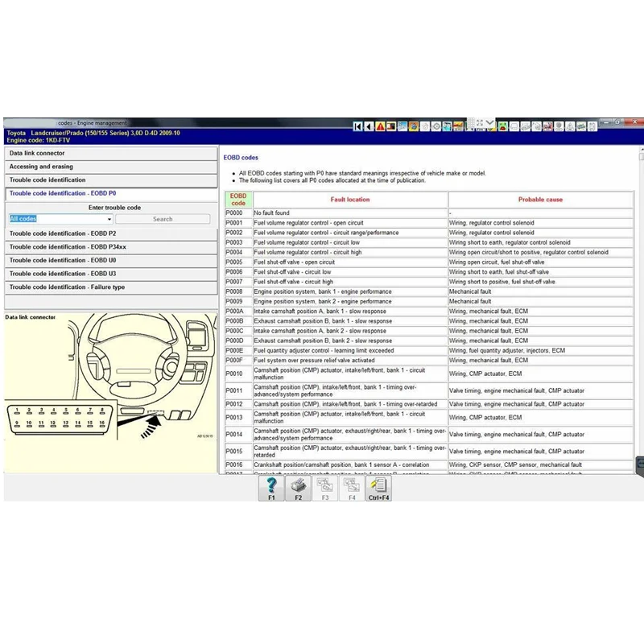This screenshot has width=644, height=644.
Task: Click the expand-arrows icon above the toolbar
Action: 480,122
